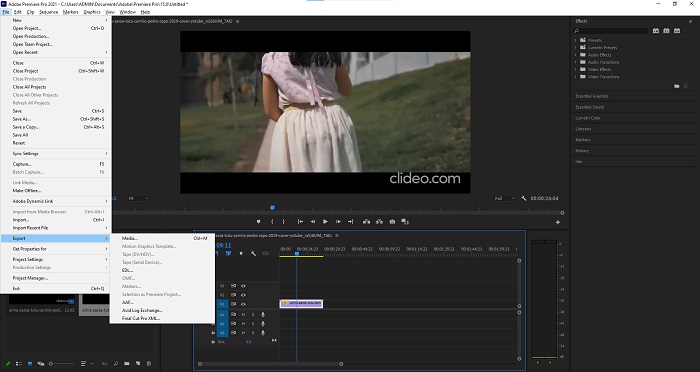Step forward one frame

(x=338, y=222)
